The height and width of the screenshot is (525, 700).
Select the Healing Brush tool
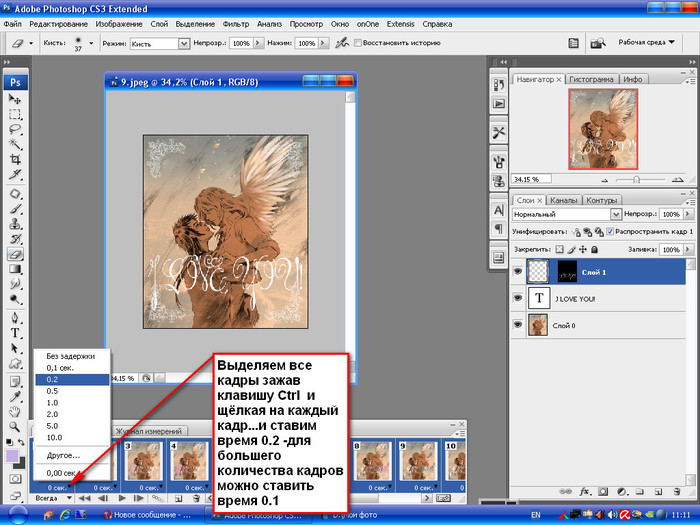coord(15,194)
